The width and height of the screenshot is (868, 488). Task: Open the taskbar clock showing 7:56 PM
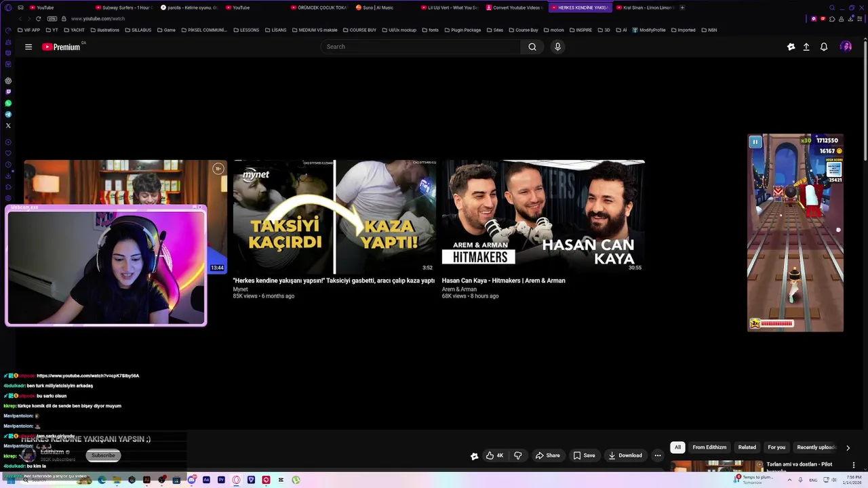coord(851,480)
